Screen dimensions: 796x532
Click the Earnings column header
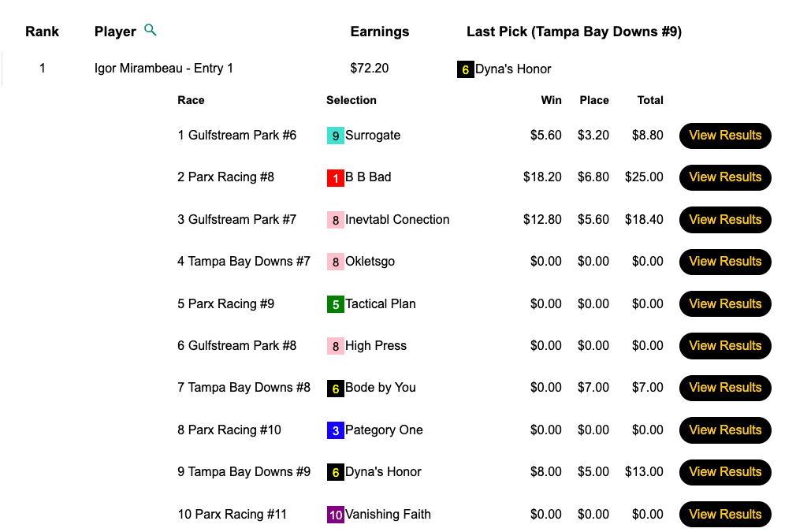[379, 32]
